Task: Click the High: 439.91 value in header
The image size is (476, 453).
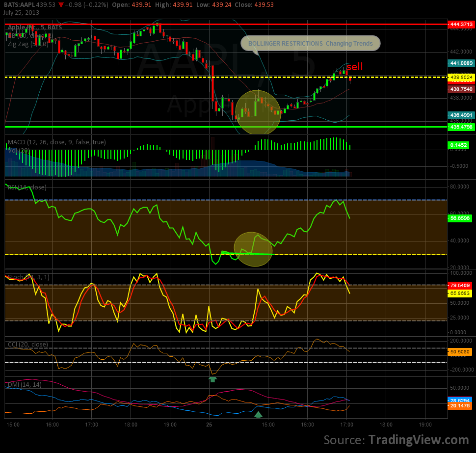Action: click(x=174, y=5)
